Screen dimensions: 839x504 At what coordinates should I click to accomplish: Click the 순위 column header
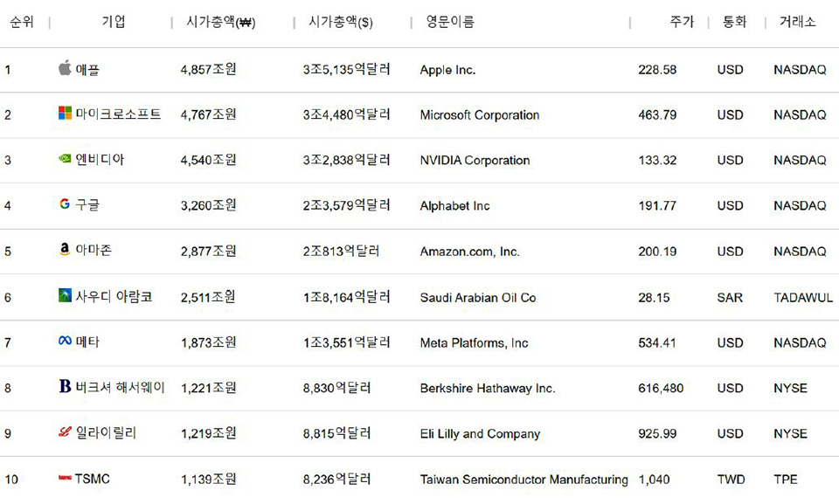point(24,22)
